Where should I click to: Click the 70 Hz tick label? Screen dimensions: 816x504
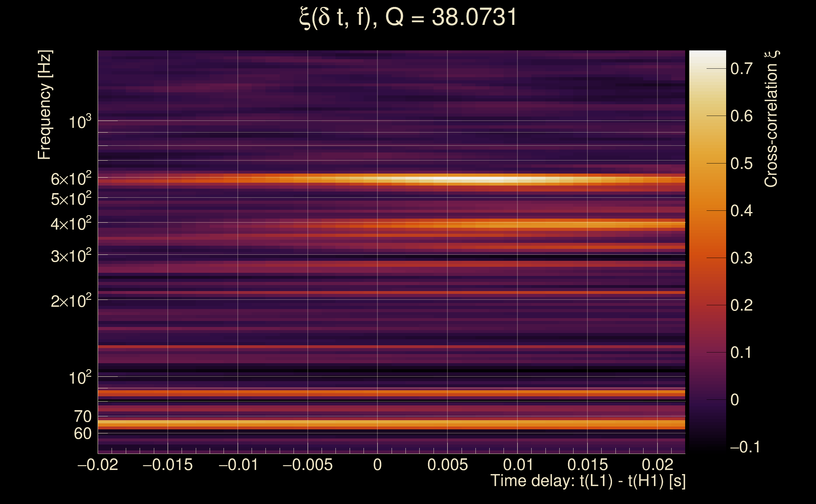(82, 416)
